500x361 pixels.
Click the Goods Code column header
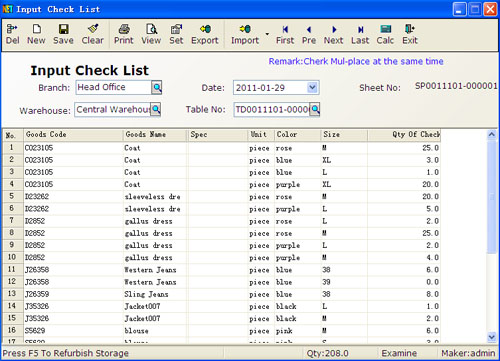[73, 135]
